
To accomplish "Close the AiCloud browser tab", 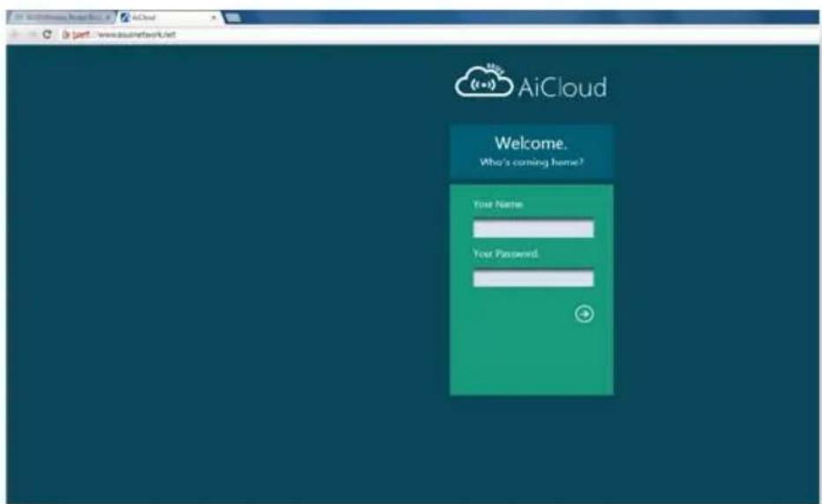I will coord(213,18).
